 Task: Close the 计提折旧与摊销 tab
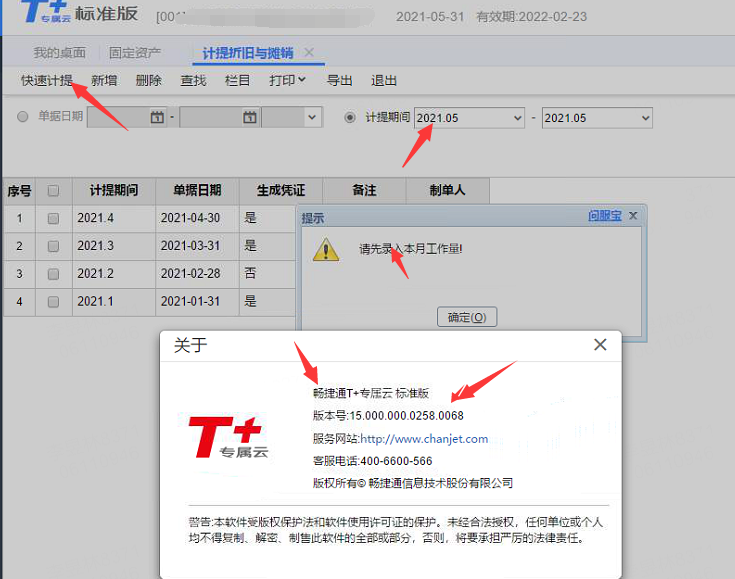click(309, 52)
